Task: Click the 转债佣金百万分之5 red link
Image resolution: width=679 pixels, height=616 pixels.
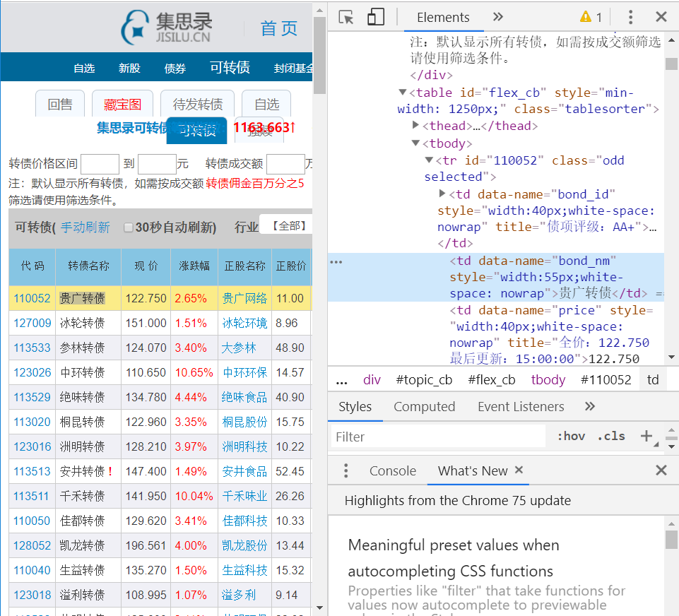Action: click(255, 183)
